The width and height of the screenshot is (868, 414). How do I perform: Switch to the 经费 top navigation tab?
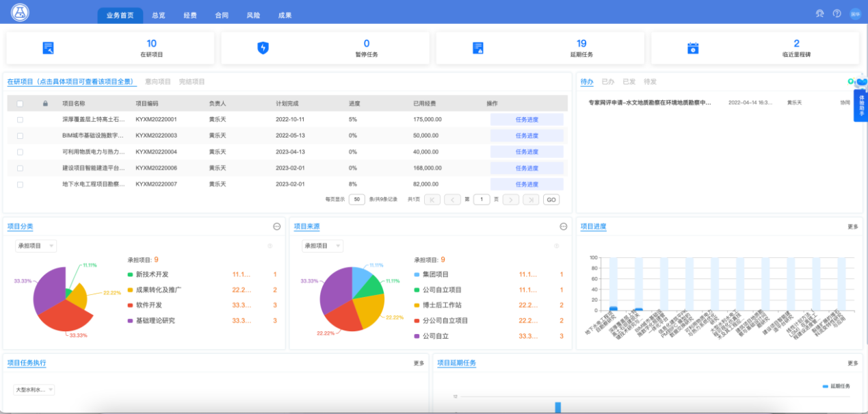click(x=190, y=15)
